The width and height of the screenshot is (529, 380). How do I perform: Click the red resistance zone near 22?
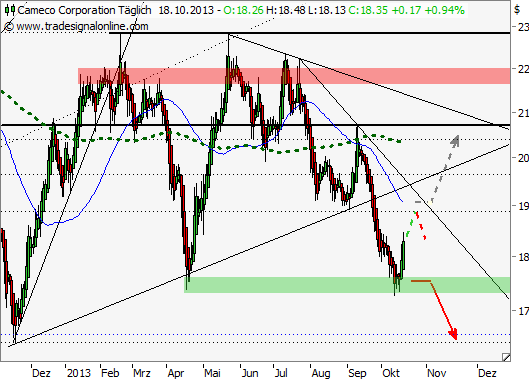pos(294,76)
